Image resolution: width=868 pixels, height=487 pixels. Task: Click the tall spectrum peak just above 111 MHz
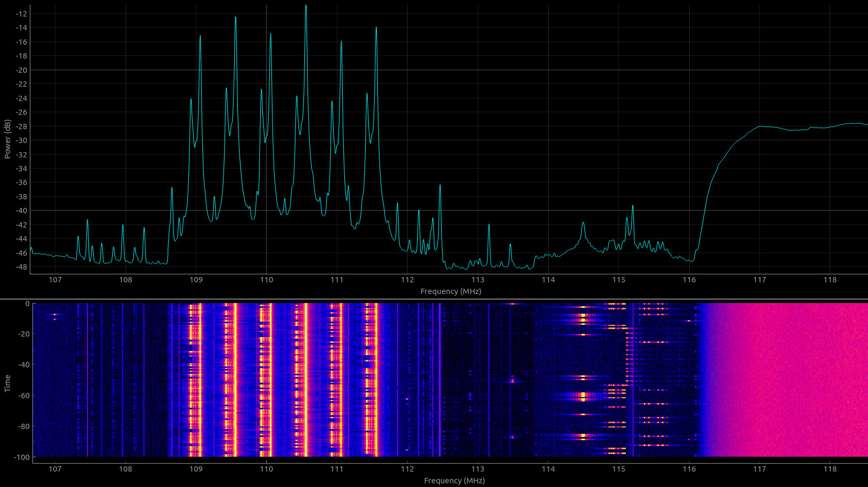pos(341,41)
